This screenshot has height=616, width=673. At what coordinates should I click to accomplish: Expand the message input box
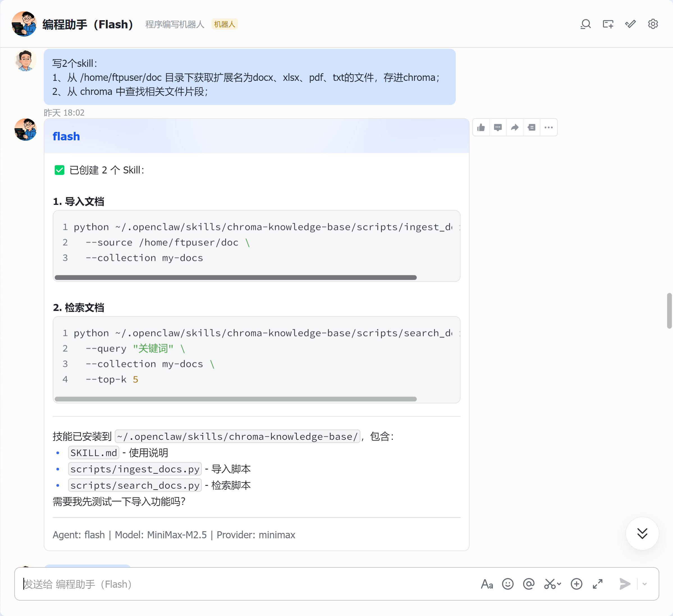click(x=598, y=584)
